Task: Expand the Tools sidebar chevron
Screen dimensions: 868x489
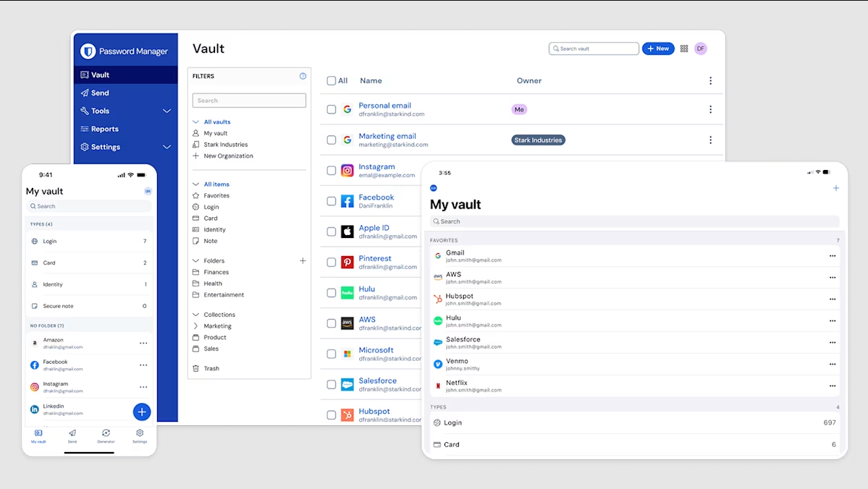Action: (167, 111)
